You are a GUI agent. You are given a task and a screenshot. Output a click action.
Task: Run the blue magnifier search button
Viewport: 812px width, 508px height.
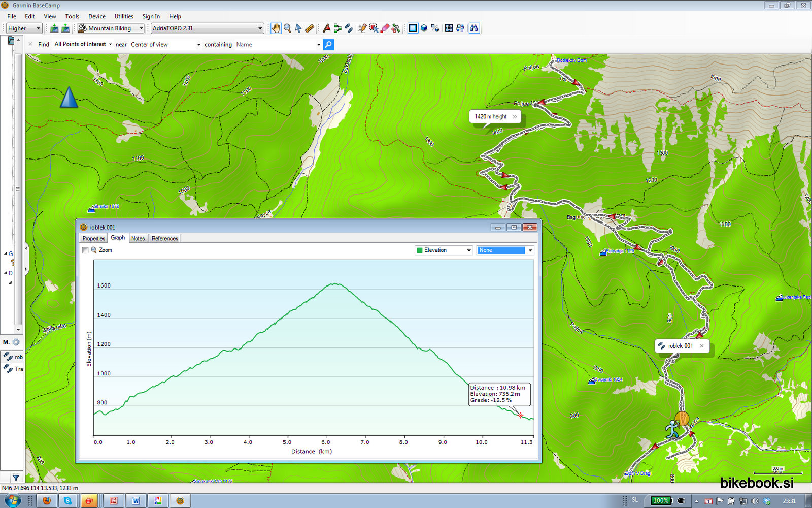click(x=328, y=45)
